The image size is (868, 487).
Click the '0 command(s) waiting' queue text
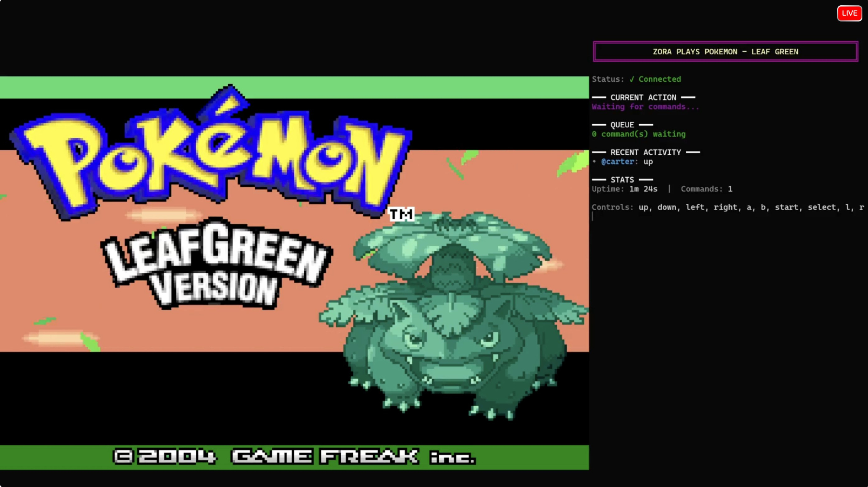(x=638, y=134)
